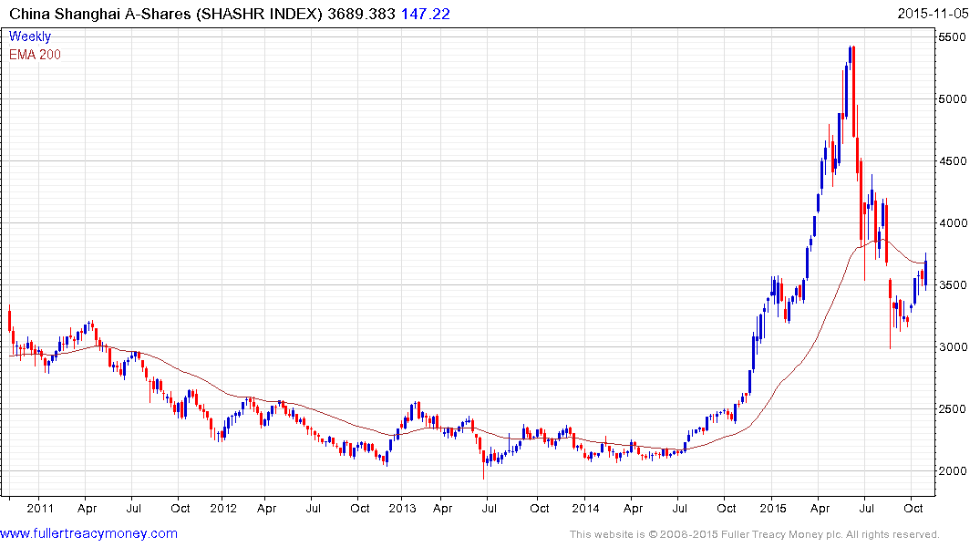
Task: Click the chart date 2015-11-05
Action: point(934,14)
